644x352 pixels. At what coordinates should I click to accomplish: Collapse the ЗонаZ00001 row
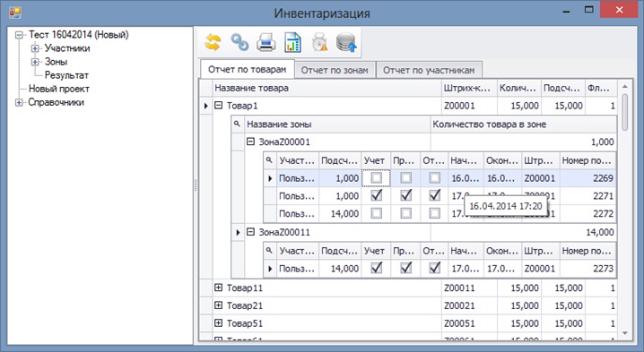click(x=250, y=142)
